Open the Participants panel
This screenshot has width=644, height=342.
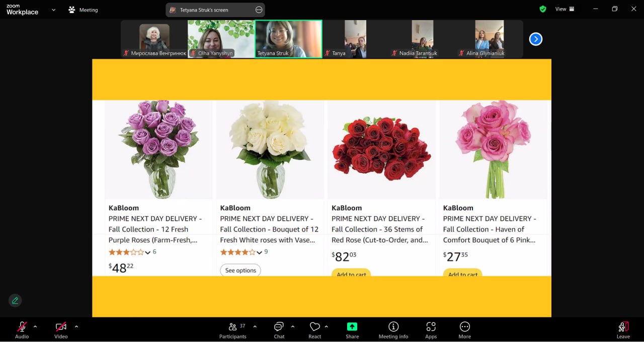pos(233,330)
